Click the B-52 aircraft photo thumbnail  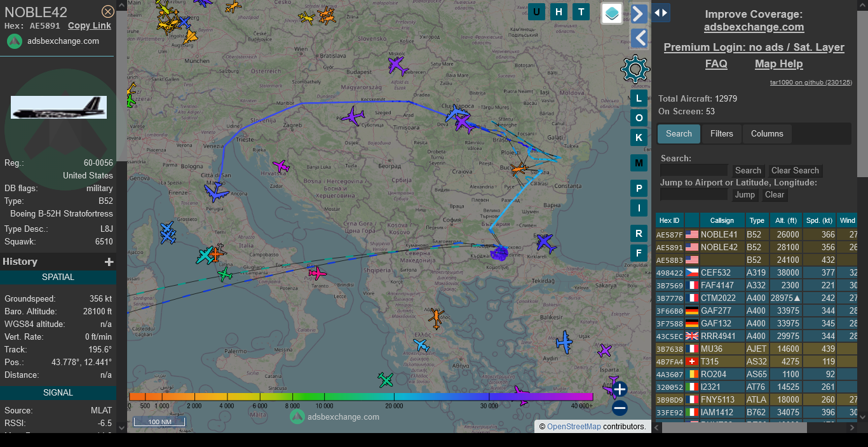[x=58, y=107]
